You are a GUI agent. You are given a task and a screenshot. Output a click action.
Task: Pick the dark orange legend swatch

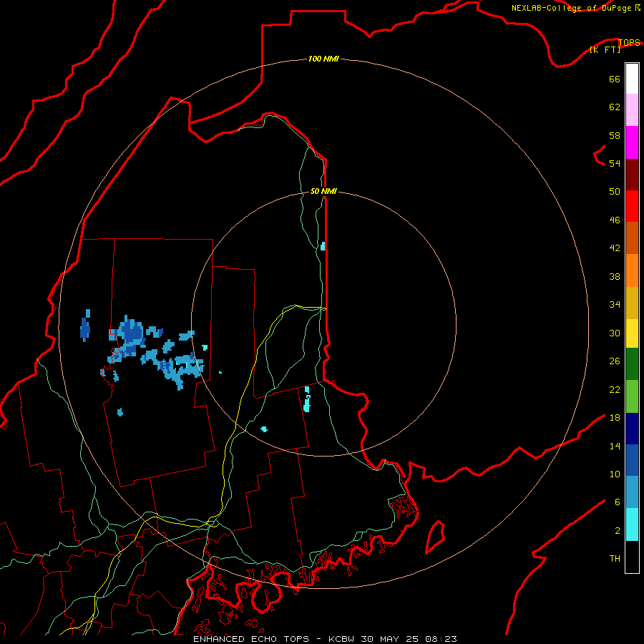click(x=632, y=238)
